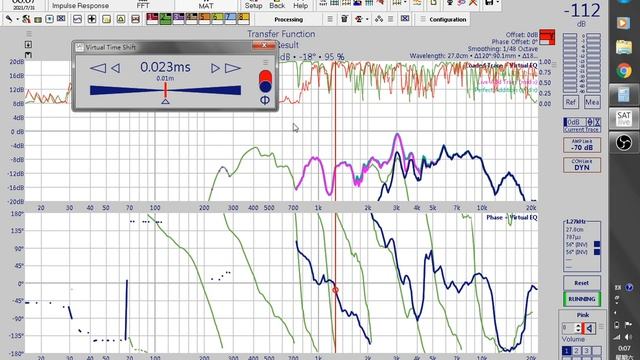Image resolution: width=640 pixels, height=360 pixels.
Task: Expand the save disk dropdown arrow
Action: pos(498,3)
